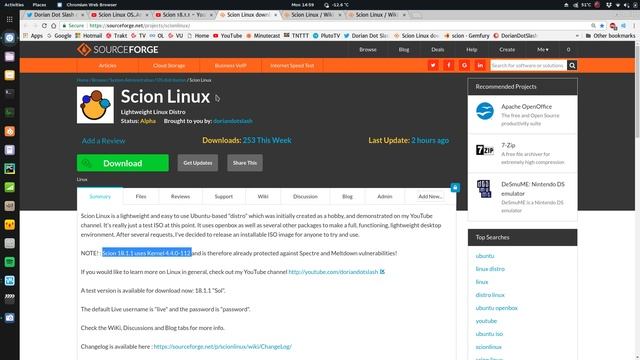Click the search for software input field
The image size is (640, 360).
[528, 65]
